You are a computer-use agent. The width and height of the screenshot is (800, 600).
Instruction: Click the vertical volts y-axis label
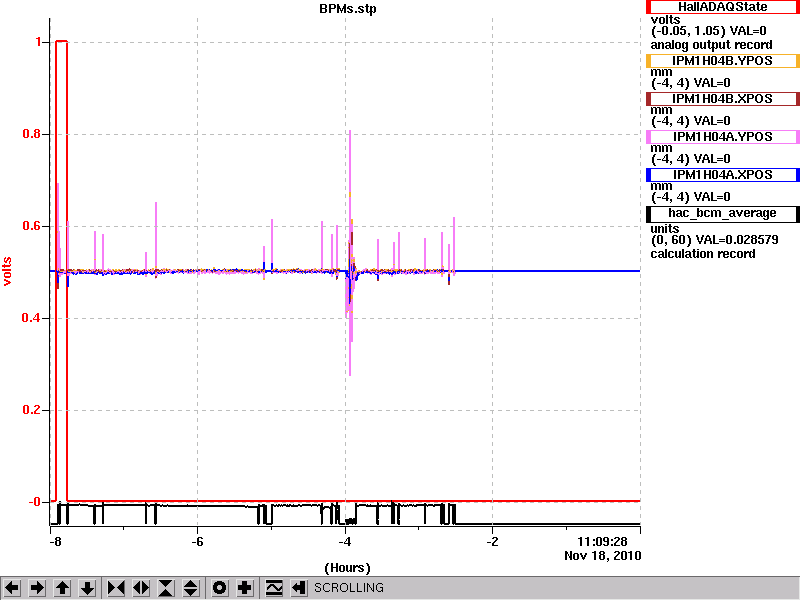tap(7, 271)
